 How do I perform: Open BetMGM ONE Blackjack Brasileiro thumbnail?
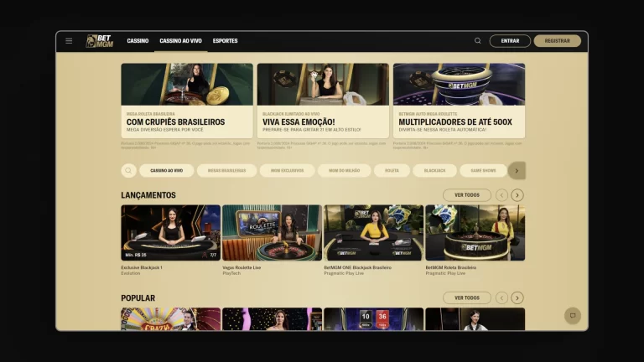373,233
